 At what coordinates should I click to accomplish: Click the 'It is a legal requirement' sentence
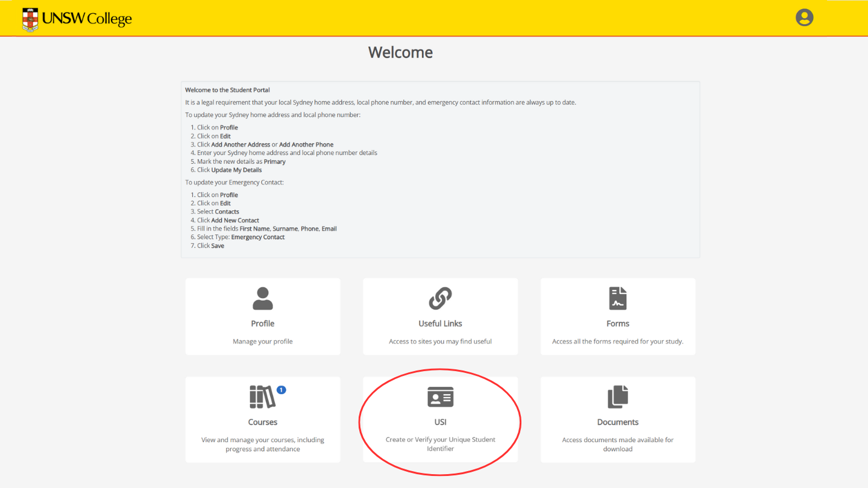[380, 102]
